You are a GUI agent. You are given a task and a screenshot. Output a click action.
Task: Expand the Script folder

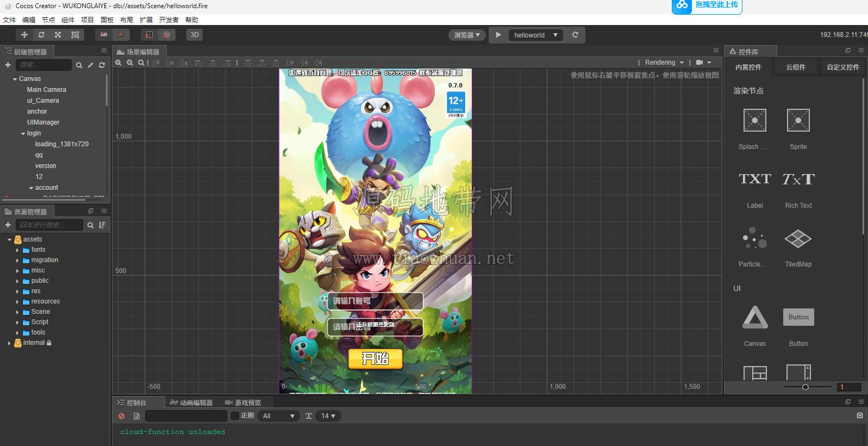click(17, 323)
